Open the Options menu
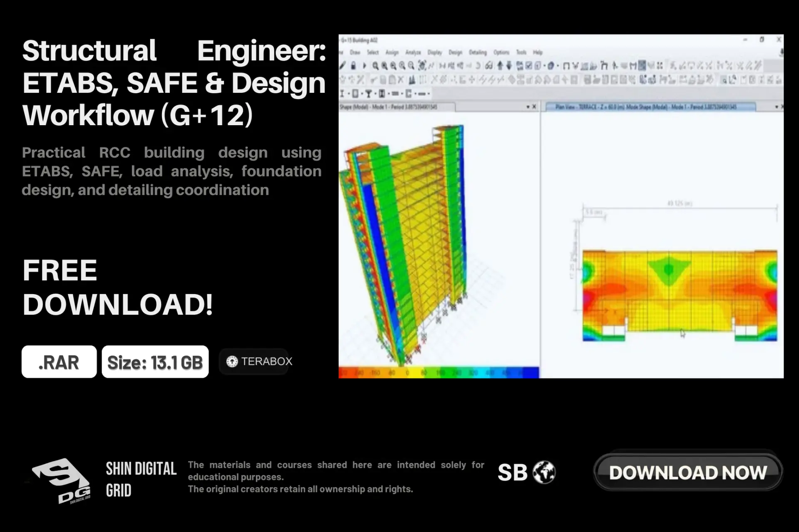 [501, 52]
